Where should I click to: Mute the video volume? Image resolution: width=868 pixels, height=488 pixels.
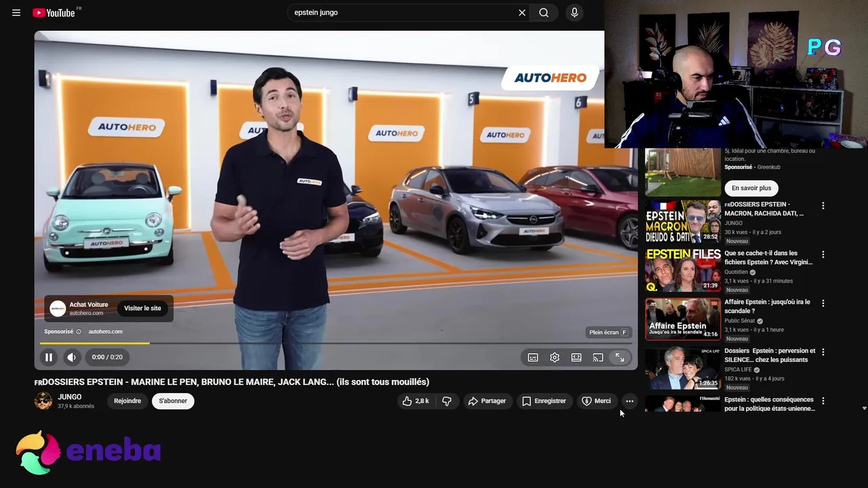click(71, 357)
